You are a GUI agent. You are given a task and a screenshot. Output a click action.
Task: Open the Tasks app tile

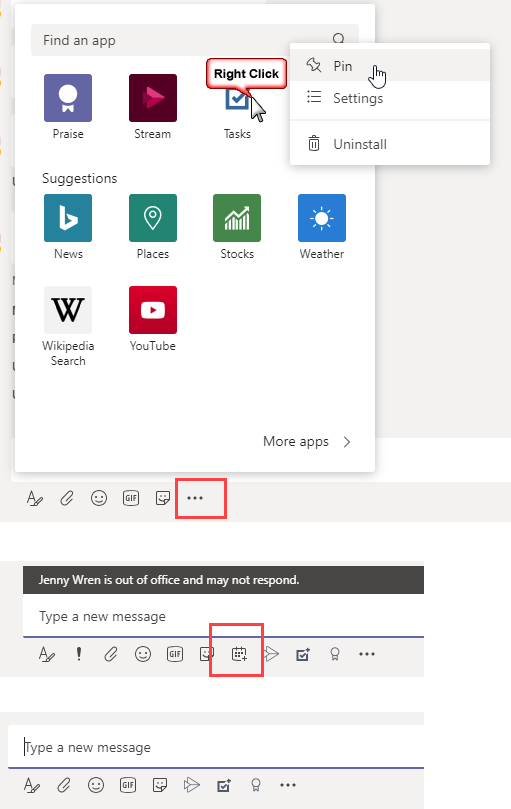(237, 98)
